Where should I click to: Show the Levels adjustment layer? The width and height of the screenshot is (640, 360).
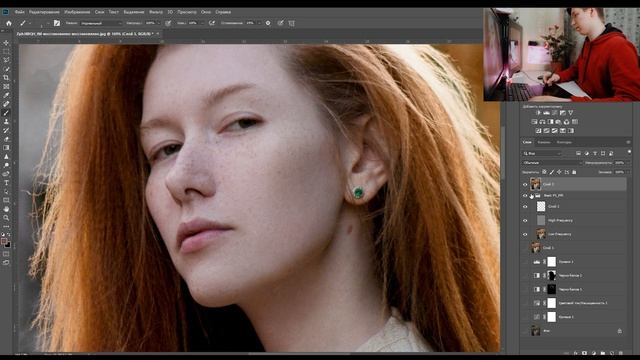click(x=525, y=262)
